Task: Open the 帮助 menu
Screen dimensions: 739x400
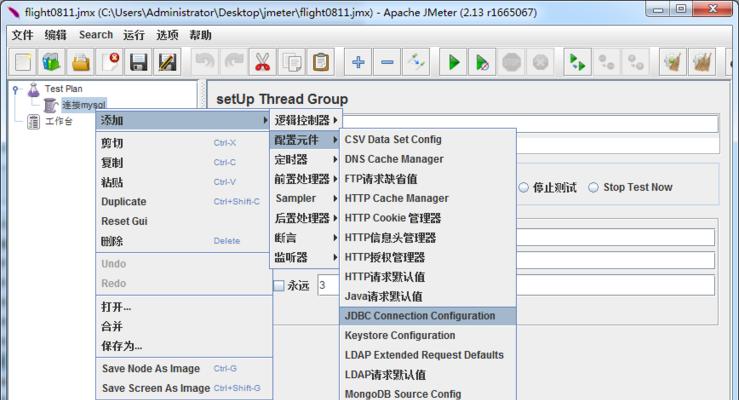Action: pos(200,35)
